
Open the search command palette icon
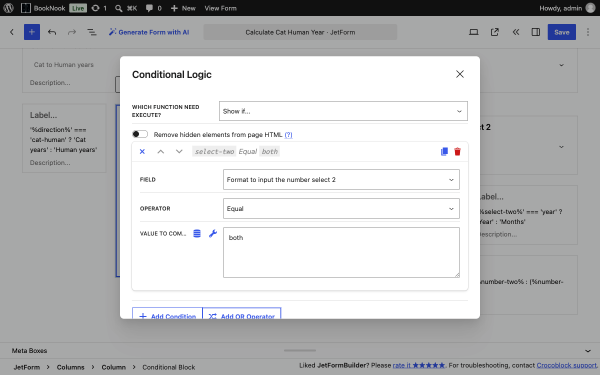pos(126,8)
